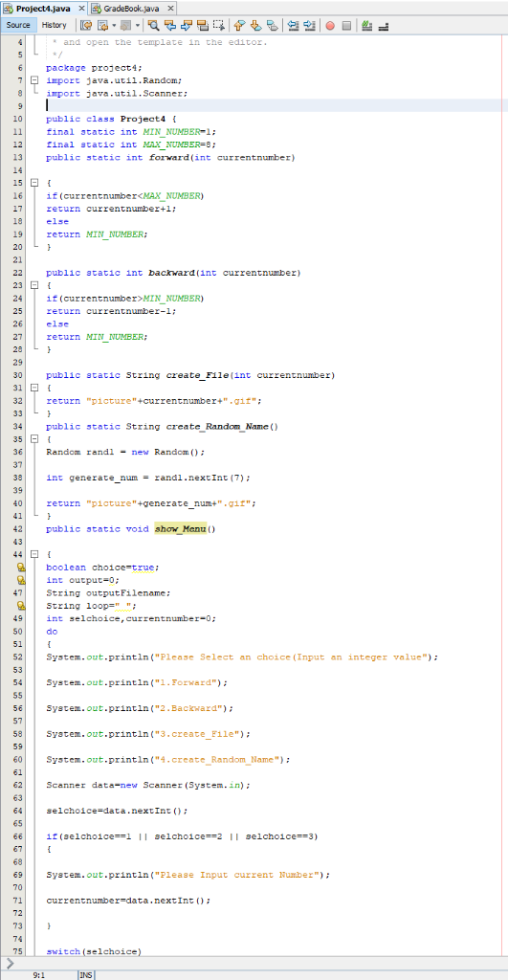Toggle Highlight Search toolbar button
Image resolution: width=508 pixels, height=980 pixels.
pyautogui.click(x=202, y=25)
